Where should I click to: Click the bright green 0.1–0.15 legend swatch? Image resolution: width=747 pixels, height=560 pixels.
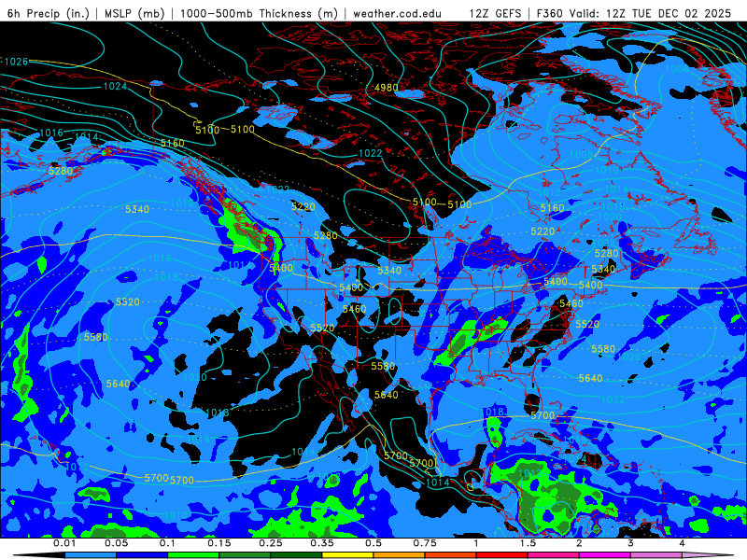[x=193, y=555]
